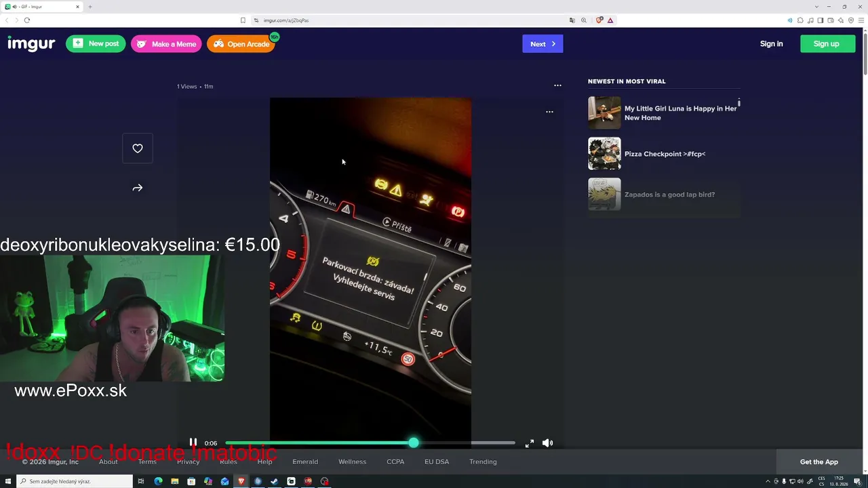Screen dimensions: 868x488
Task: Open Brave Rewards triangle icon
Action: [610, 20]
